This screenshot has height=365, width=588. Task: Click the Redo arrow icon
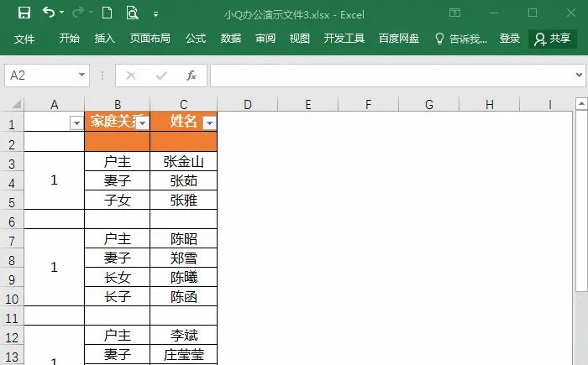pyautogui.click(x=78, y=13)
